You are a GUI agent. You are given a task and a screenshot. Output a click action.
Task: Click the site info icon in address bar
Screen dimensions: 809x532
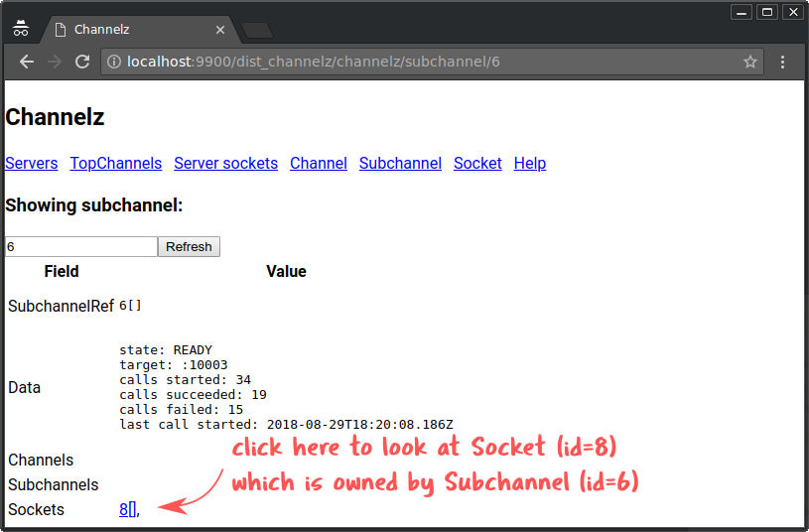(114, 62)
